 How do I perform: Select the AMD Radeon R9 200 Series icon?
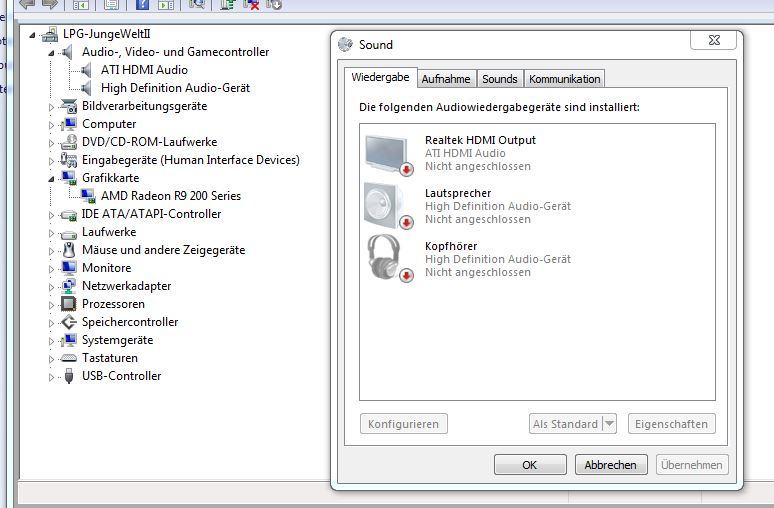tap(88, 196)
